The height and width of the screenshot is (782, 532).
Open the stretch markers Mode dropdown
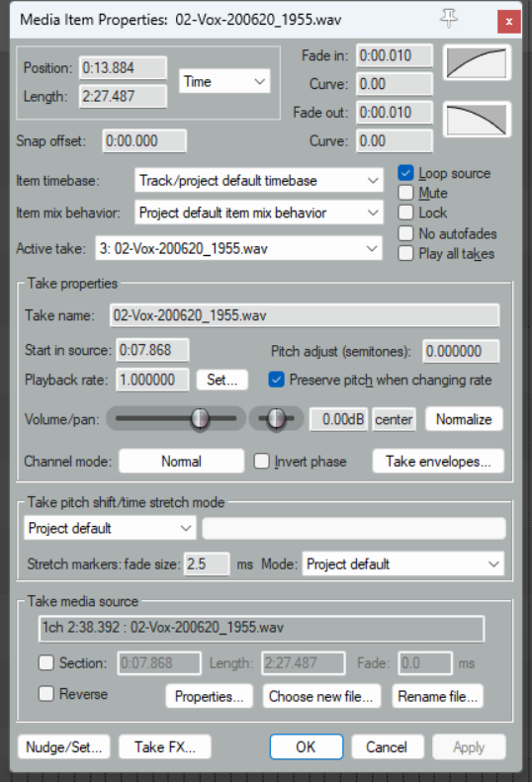[402, 565]
